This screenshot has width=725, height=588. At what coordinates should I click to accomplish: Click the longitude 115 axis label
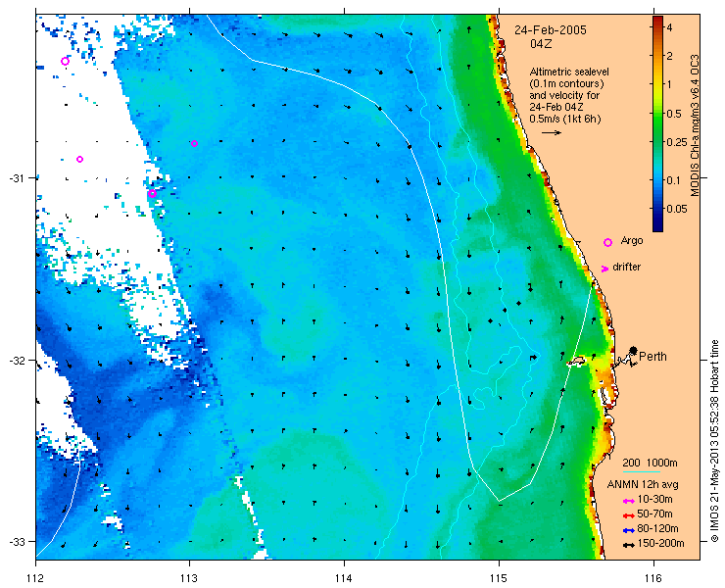[x=499, y=578]
